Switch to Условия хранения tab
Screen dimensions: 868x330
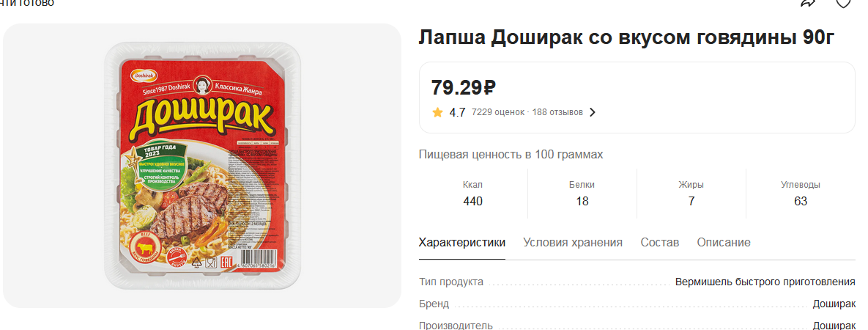[x=573, y=243]
